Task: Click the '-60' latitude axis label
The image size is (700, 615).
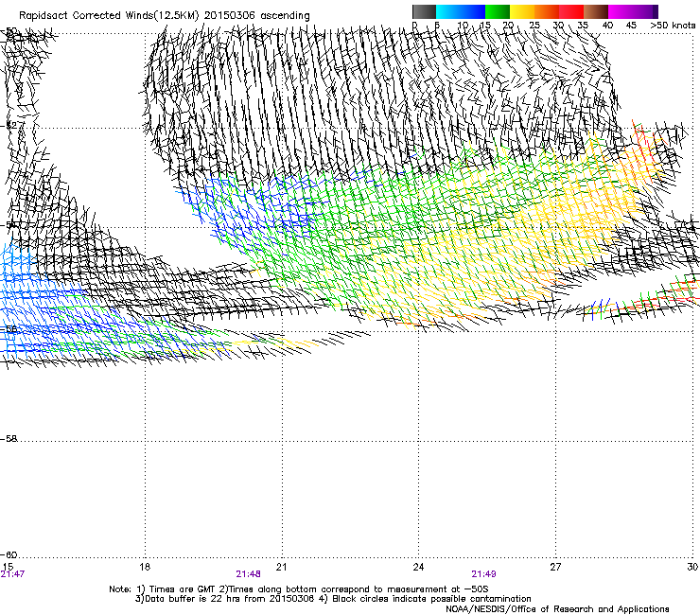Action: (9, 555)
